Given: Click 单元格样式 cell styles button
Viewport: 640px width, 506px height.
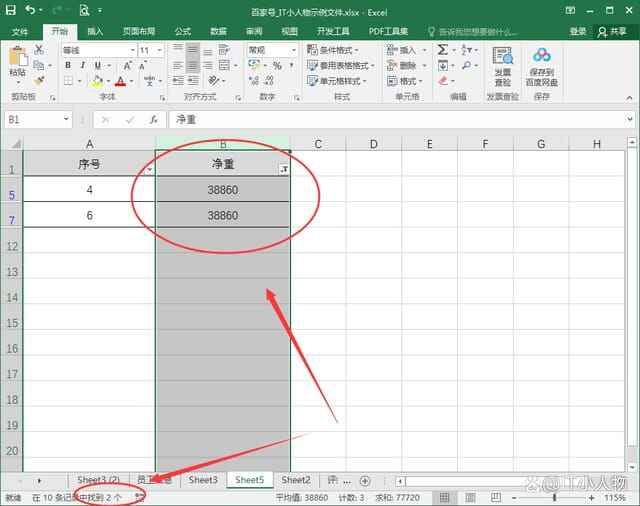Looking at the screenshot, I should click(337, 81).
